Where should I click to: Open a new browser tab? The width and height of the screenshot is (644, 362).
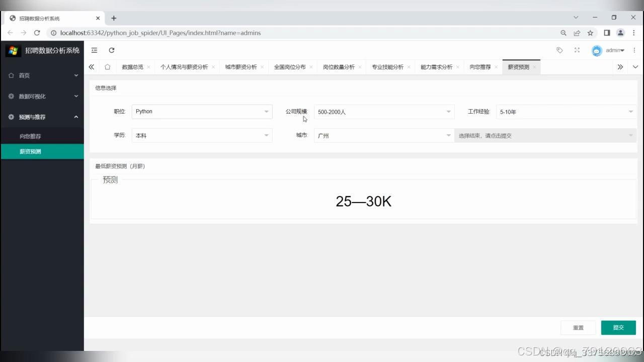point(114,18)
